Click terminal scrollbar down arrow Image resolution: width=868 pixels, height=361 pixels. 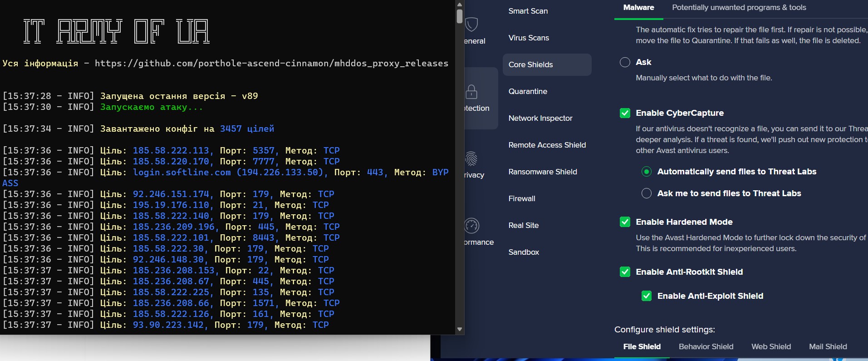460,329
